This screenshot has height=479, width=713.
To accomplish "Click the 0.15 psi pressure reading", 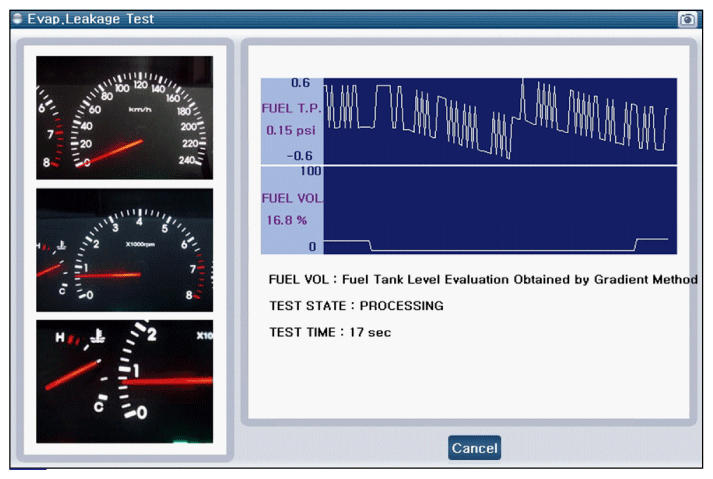I will point(291,130).
